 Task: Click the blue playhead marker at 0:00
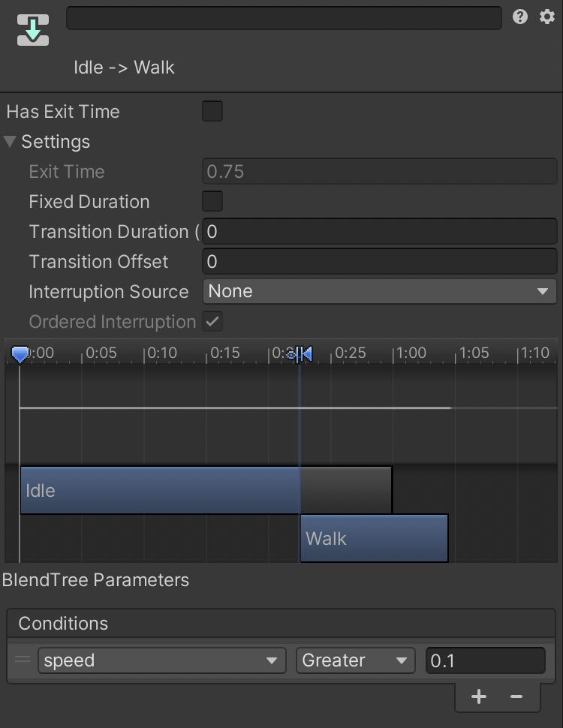[x=20, y=353]
